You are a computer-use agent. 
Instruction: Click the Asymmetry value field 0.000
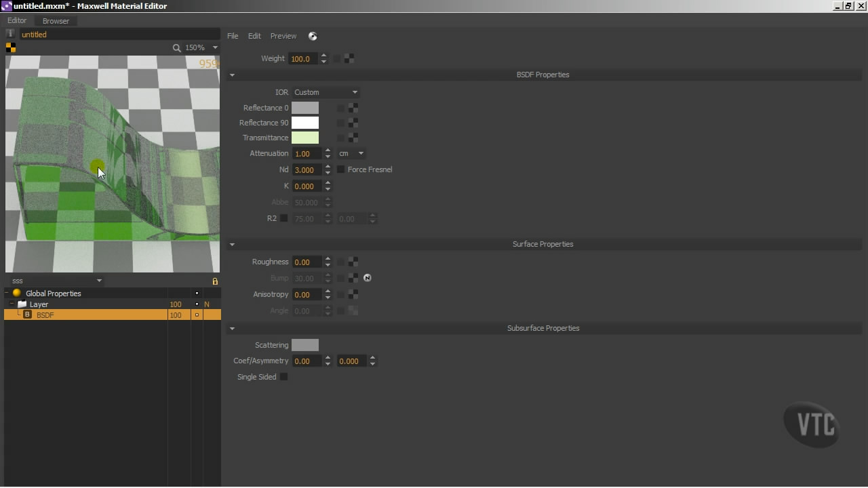point(353,361)
